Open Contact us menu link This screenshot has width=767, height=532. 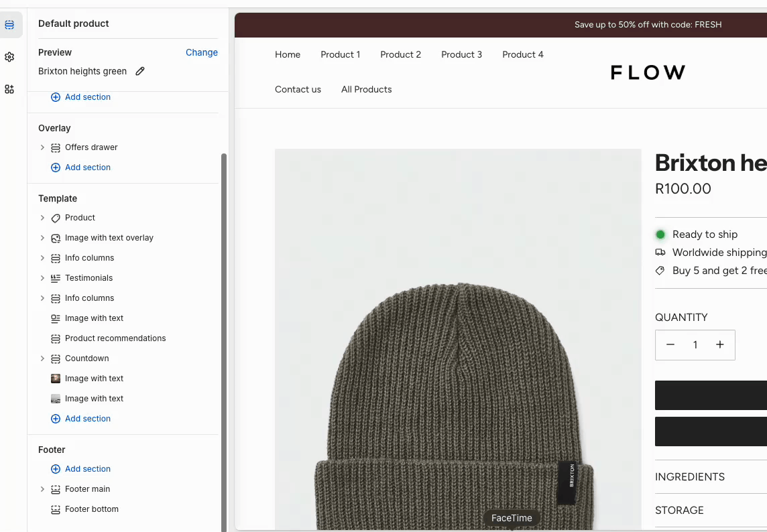298,90
